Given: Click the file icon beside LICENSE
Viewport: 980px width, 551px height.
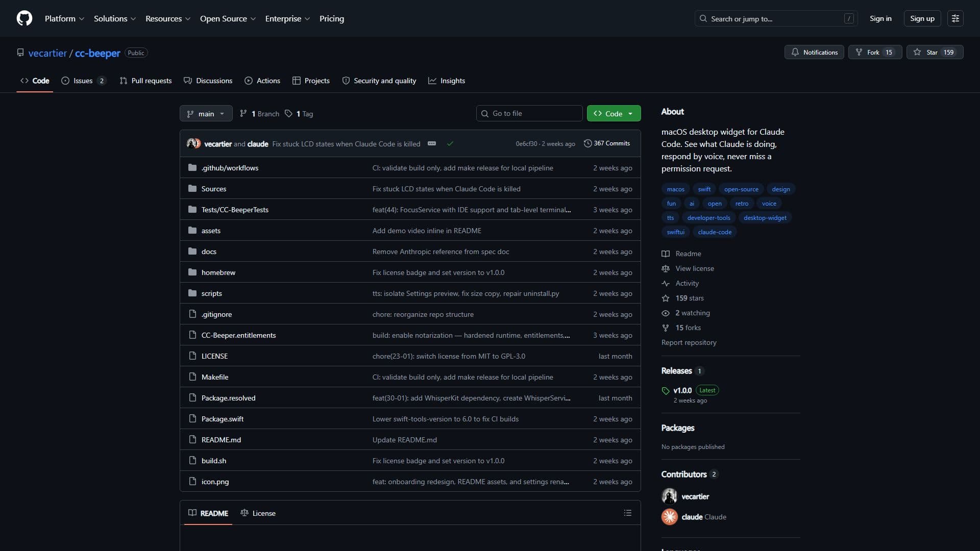Looking at the screenshot, I should [192, 356].
